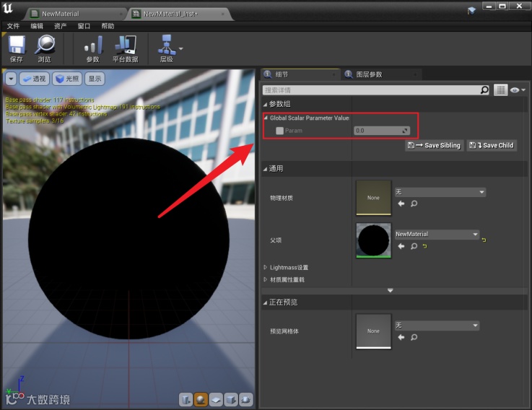Click the advanced options down arrow bar

pyautogui.click(x=391, y=290)
